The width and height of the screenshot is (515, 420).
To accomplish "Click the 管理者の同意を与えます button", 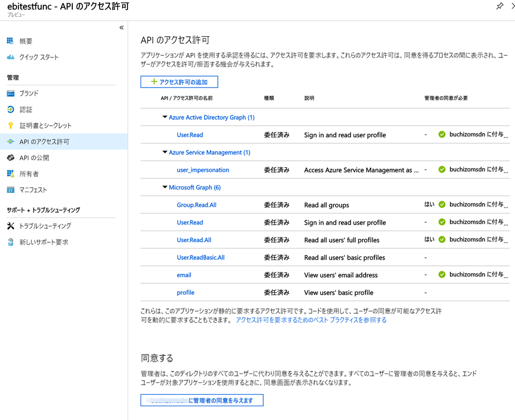I will [201, 400].
